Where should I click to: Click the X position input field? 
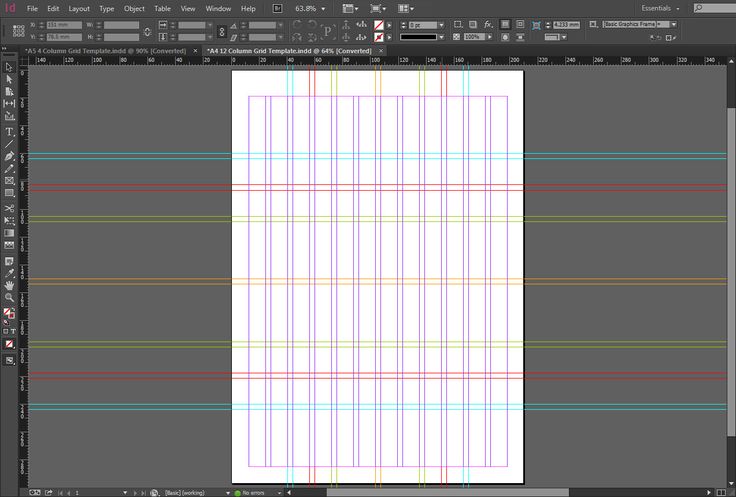point(65,24)
